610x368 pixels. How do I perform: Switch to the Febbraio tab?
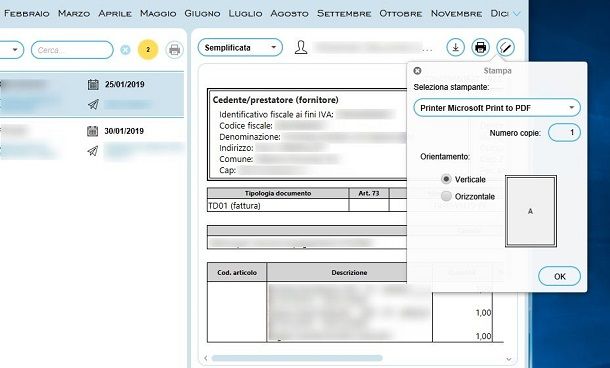[x=27, y=14]
